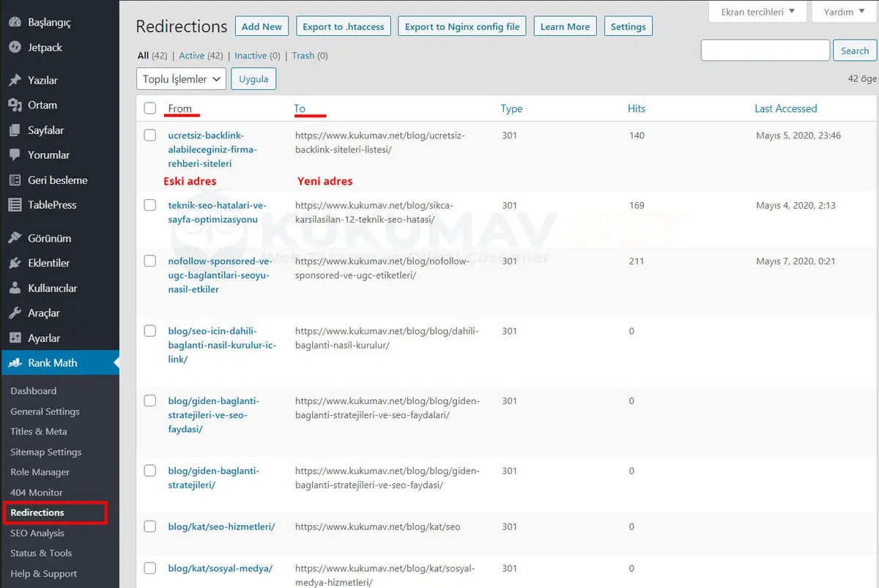
Task: Sort by the From column header
Action: click(x=179, y=108)
